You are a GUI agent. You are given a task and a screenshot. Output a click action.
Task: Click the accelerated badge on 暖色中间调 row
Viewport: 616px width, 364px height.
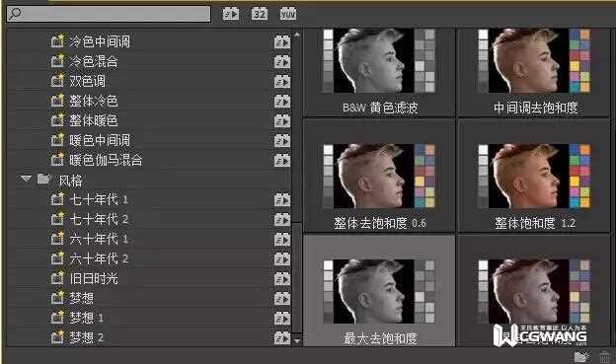[282, 141]
